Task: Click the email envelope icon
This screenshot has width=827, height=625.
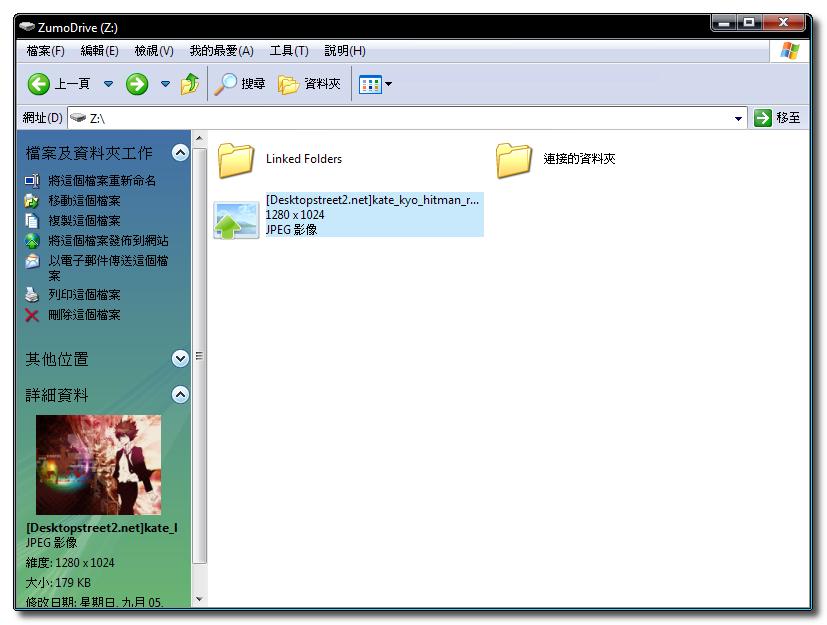Action: pos(32,261)
